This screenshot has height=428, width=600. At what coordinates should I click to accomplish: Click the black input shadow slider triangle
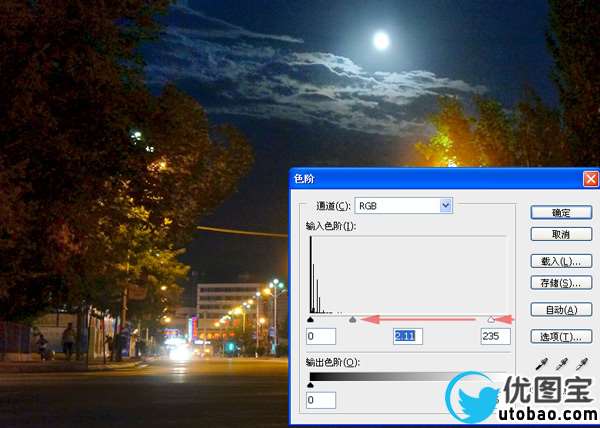coord(310,320)
